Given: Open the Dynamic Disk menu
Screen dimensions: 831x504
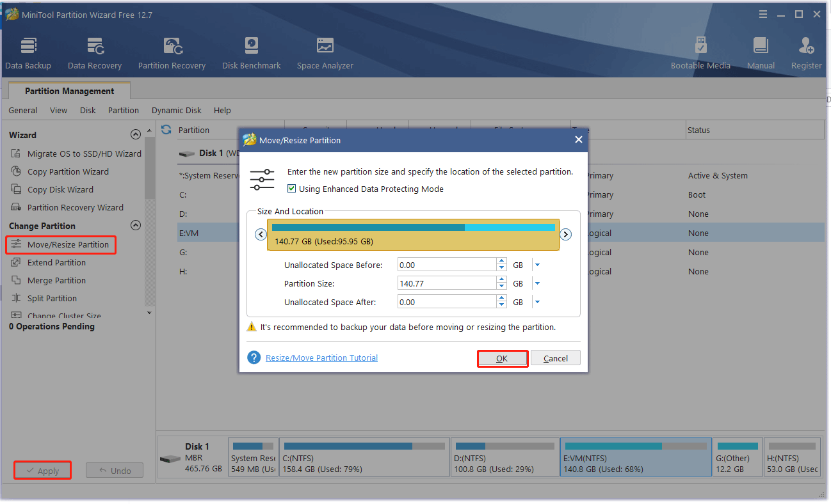Looking at the screenshot, I should point(177,110).
